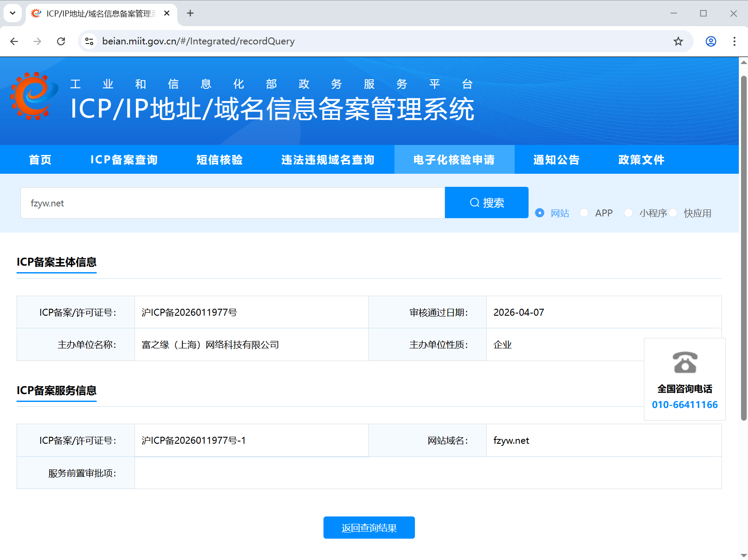The image size is (748, 560).
Task: Open the ICP备案查询 menu tab
Action: (124, 160)
